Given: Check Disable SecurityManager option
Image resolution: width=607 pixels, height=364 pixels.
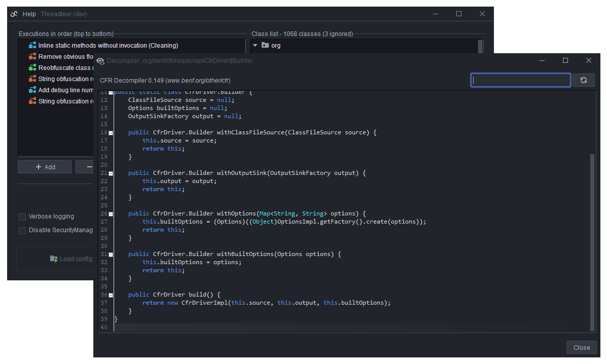Looking at the screenshot, I should click(x=22, y=230).
